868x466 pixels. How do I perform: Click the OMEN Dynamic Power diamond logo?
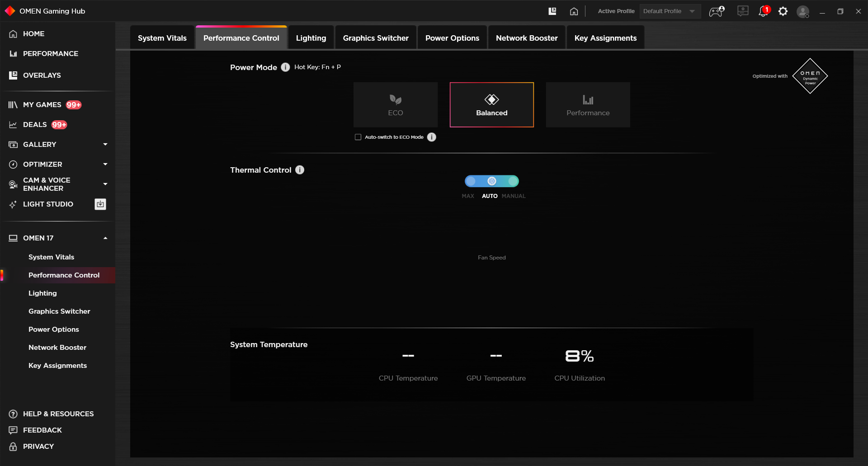(810, 76)
